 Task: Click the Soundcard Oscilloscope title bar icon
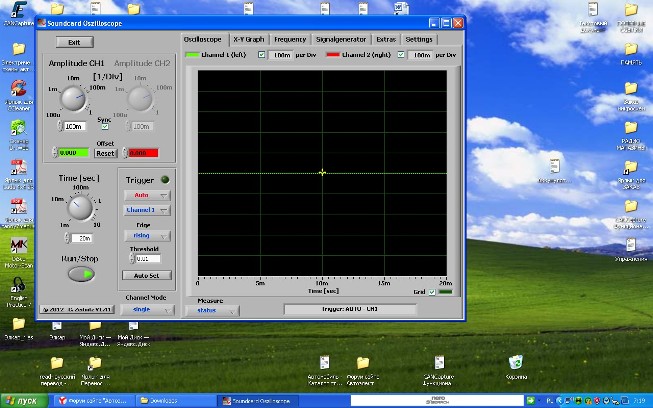42,23
